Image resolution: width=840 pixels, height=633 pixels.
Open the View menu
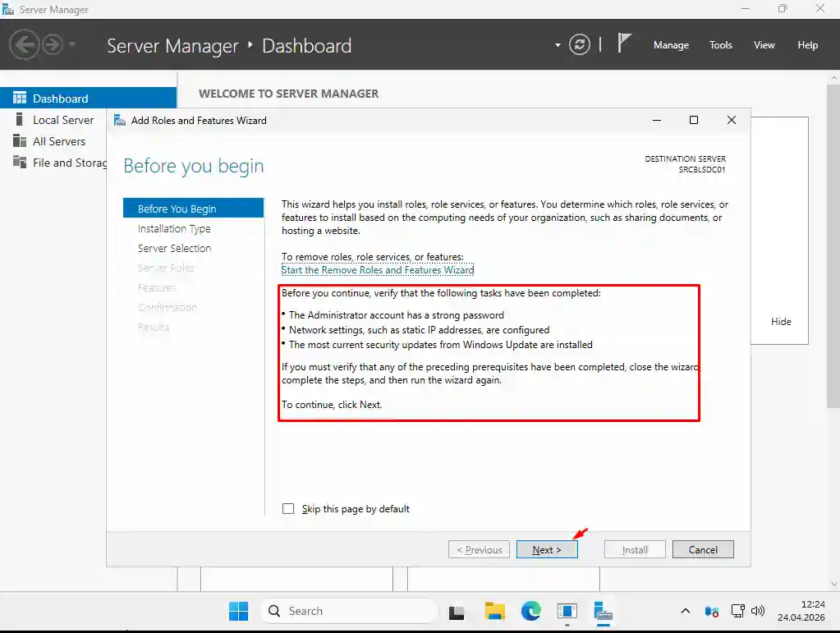[x=764, y=45]
